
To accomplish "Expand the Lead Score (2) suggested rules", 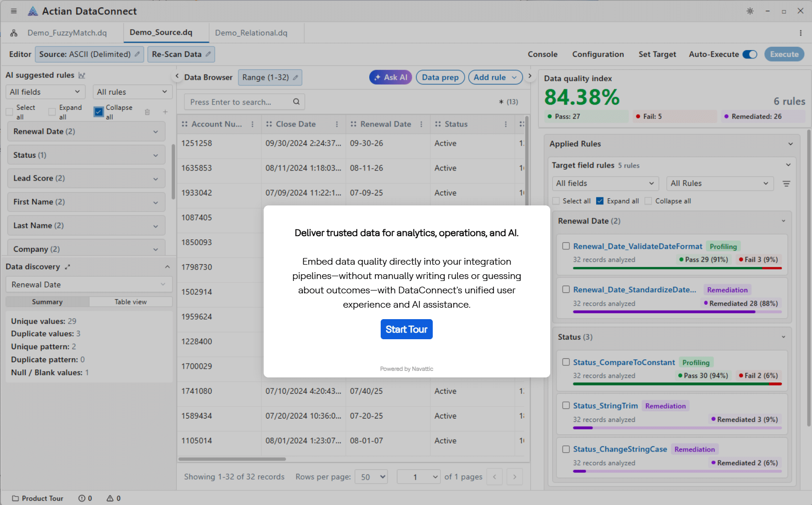I will [x=86, y=178].
